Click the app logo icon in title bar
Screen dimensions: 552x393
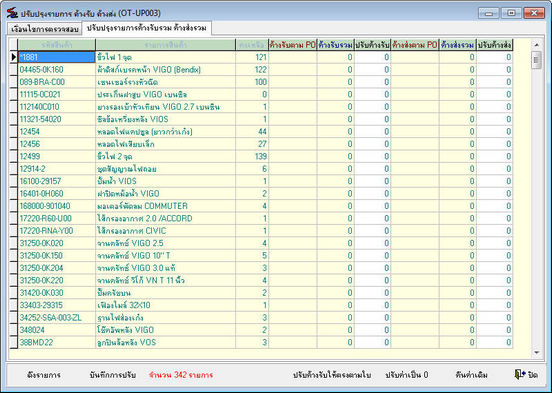12,13
